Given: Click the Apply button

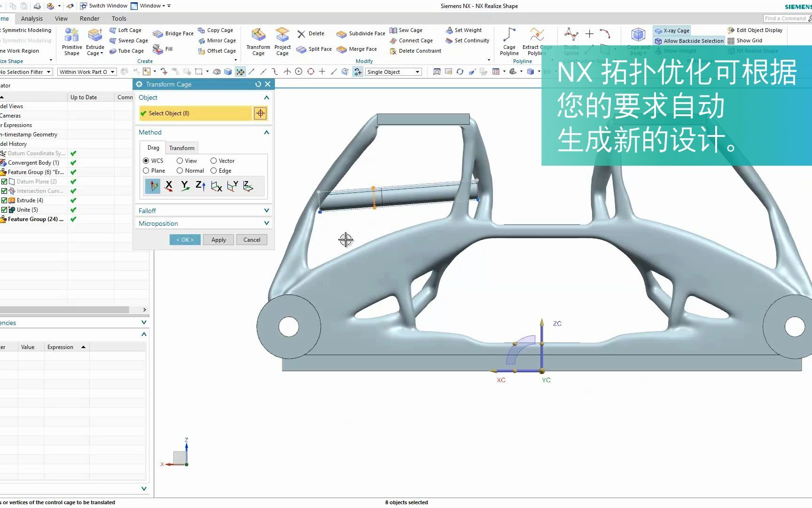Looking at the screenshot, I should point(219,240).
